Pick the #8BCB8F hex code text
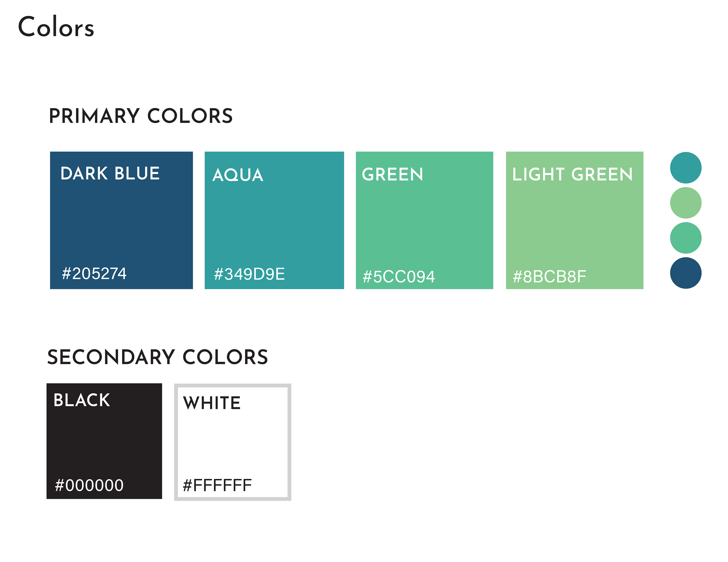Image resolution: width=728 pixels, height=562 pixels. pos(549,277)
